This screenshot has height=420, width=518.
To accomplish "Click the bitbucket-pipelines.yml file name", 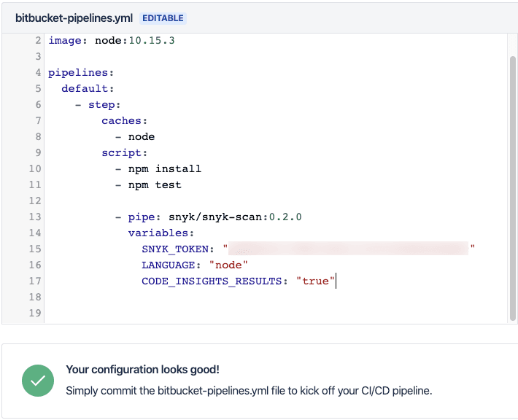I will point(74,18).
